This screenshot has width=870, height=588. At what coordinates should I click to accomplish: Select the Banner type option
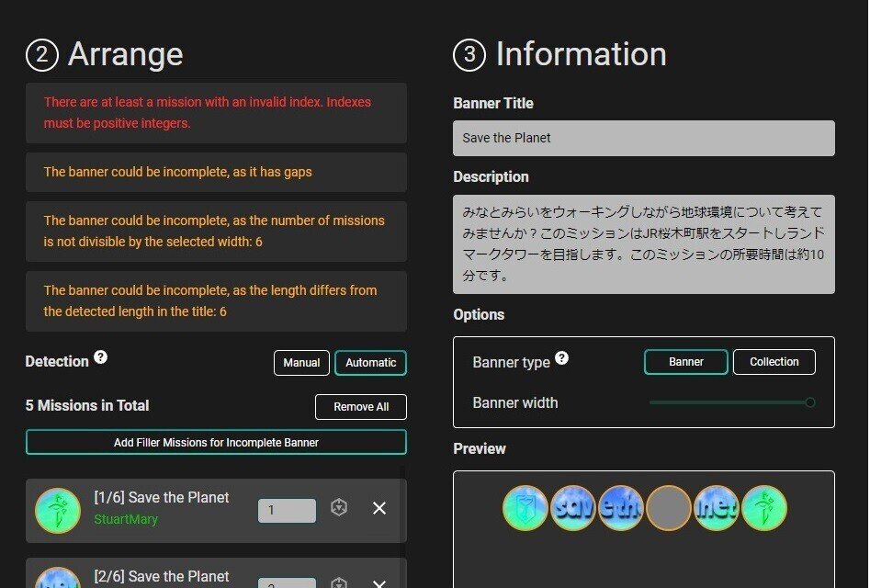point(685,361)
